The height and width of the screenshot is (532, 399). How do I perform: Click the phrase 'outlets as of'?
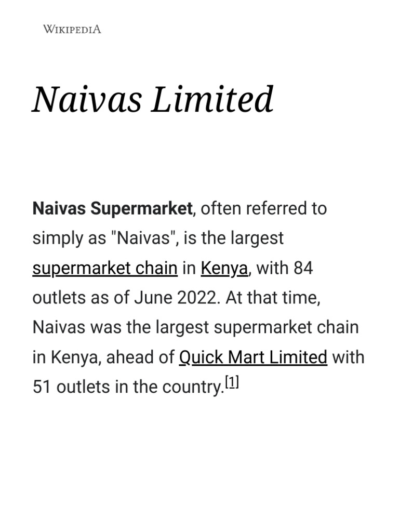pyautogui.click(x=81, y=298)
